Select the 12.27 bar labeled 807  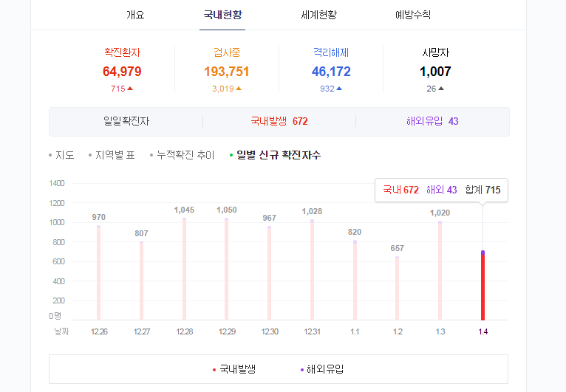click(142, 281)
